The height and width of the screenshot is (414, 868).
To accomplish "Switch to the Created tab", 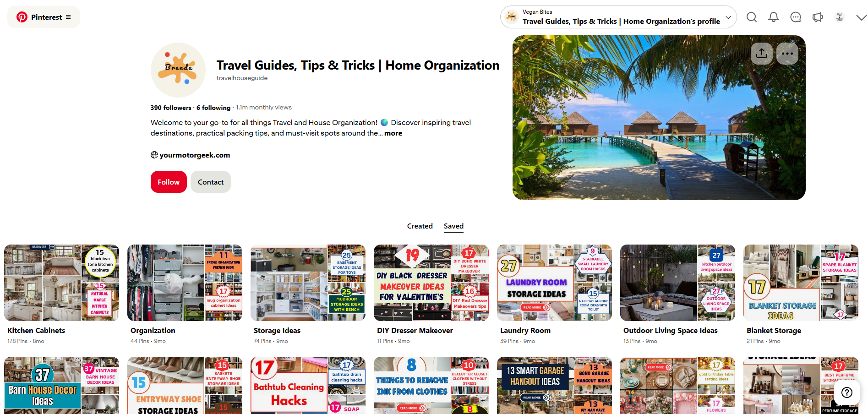I will [x=420, y=226].
